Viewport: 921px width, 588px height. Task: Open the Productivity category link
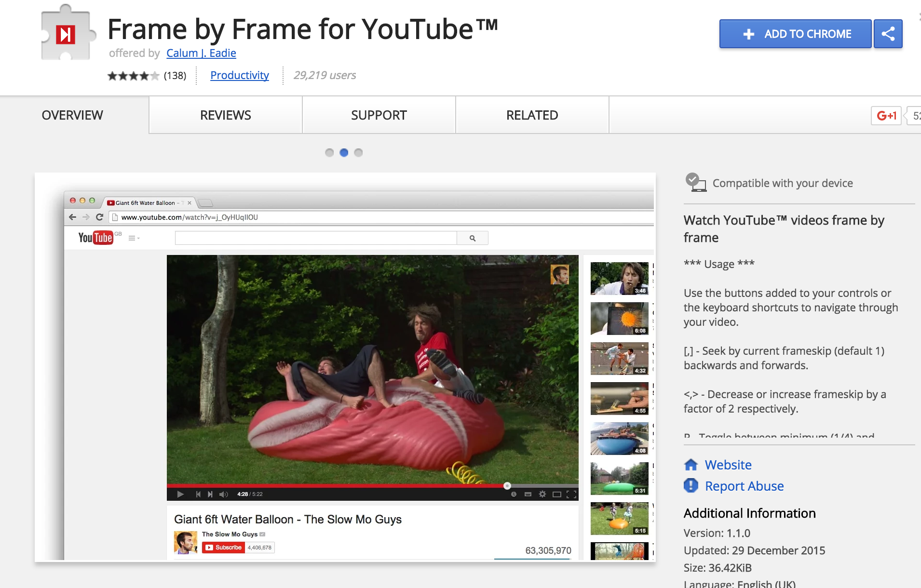click(240, 75)
